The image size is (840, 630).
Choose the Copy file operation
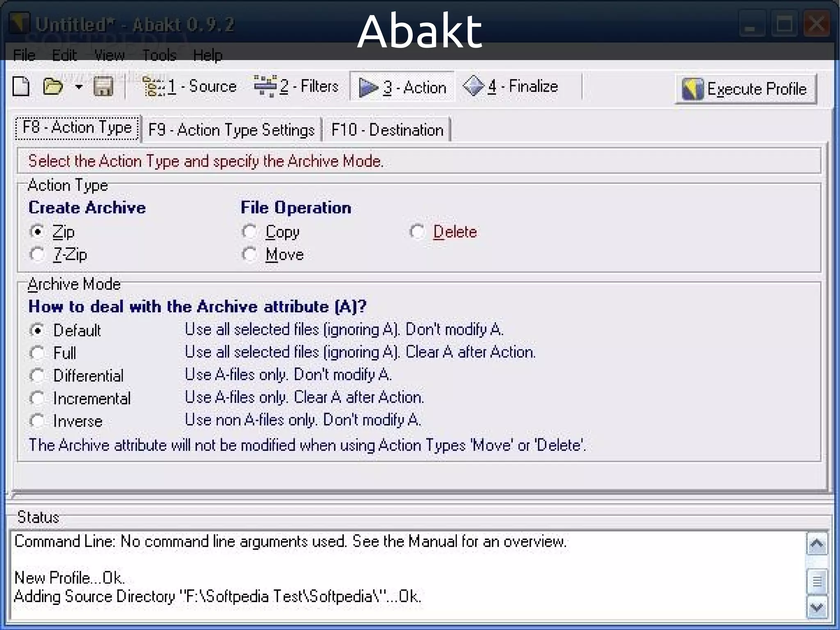point(249,231)
